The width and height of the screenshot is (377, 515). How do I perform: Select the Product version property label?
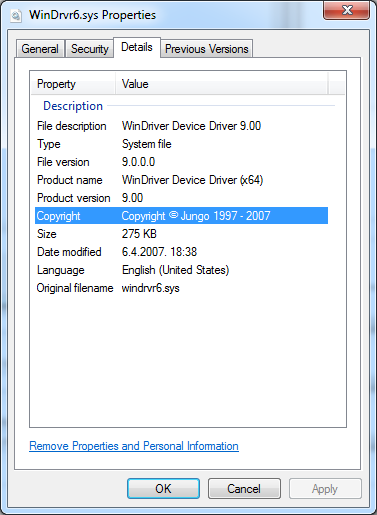tap(74, 198)
